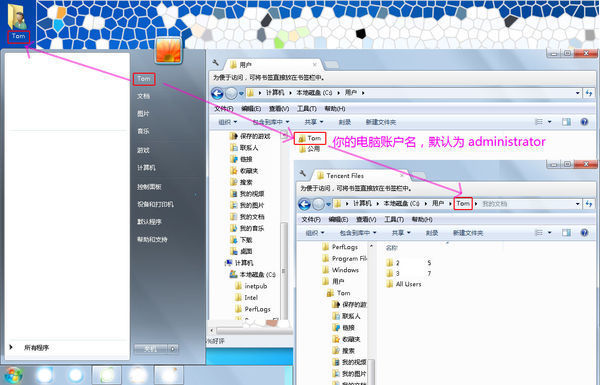Select 联系人 under Tom in Tencent Files tree
The image size is (600, 385).
[346, 316]
